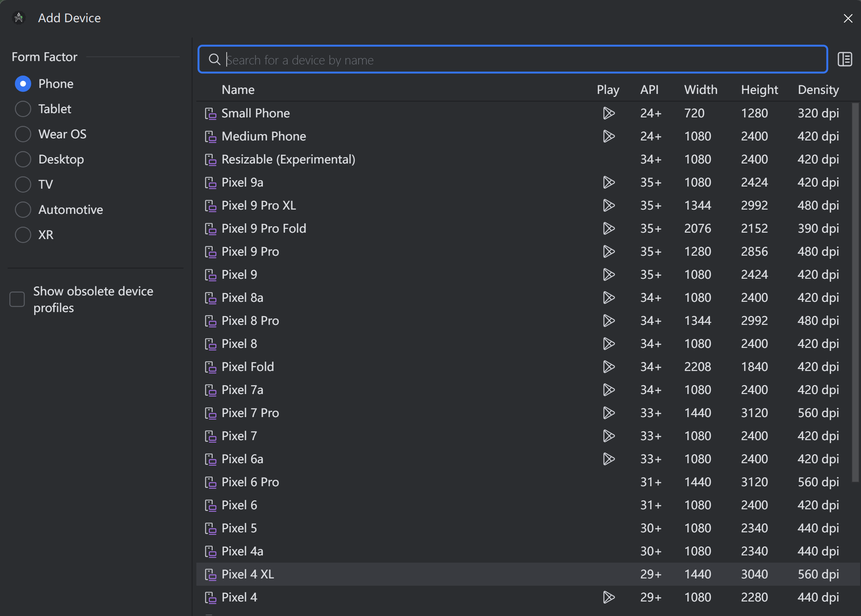Click the Play Store icon for Pixel 7
861x616 pixels.
[x=609, y=436]
